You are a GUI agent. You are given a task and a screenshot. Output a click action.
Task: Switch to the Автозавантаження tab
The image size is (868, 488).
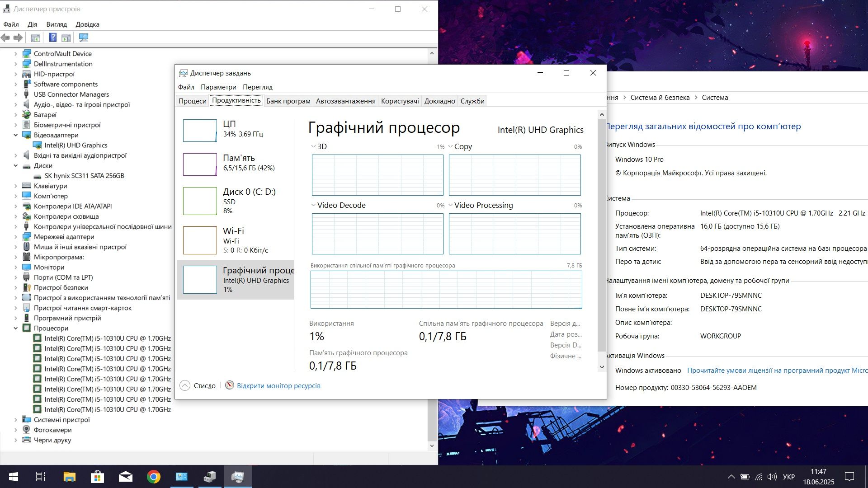point(346,101)
